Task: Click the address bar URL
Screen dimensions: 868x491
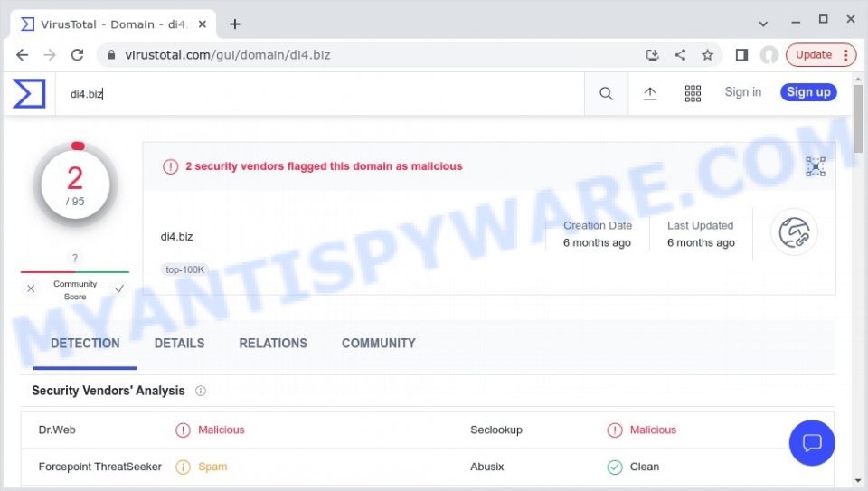Action: pyautogui.click(x=228, y=55)
